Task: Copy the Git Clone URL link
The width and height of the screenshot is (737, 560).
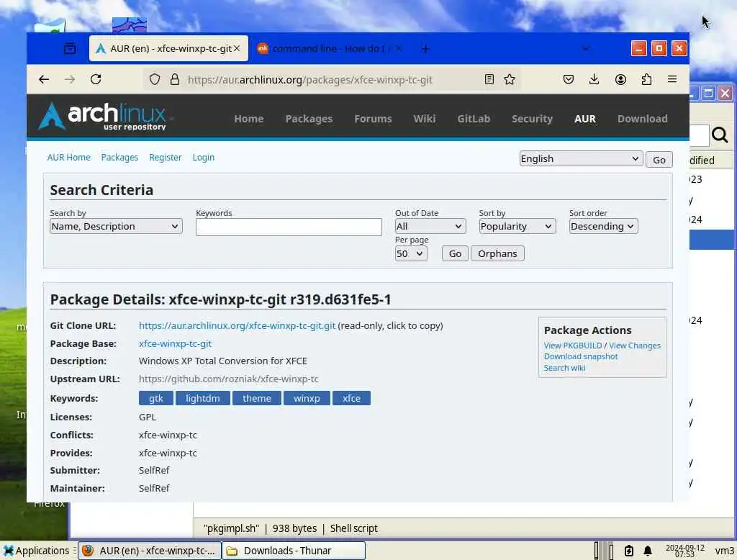Action: [x=237, y=326]
